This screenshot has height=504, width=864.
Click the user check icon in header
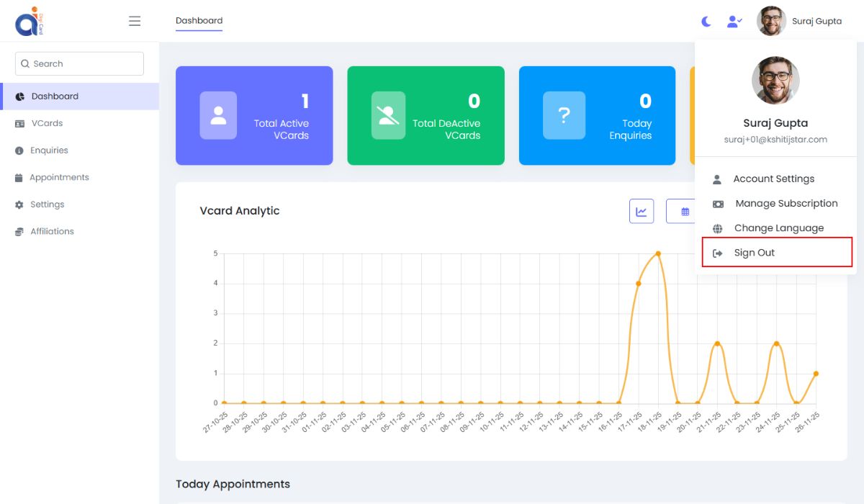pos(734,22)
